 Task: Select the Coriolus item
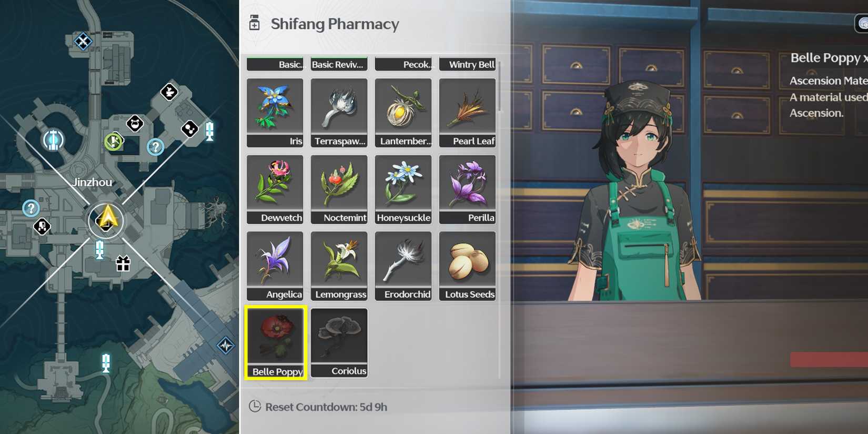pos(339,342)
